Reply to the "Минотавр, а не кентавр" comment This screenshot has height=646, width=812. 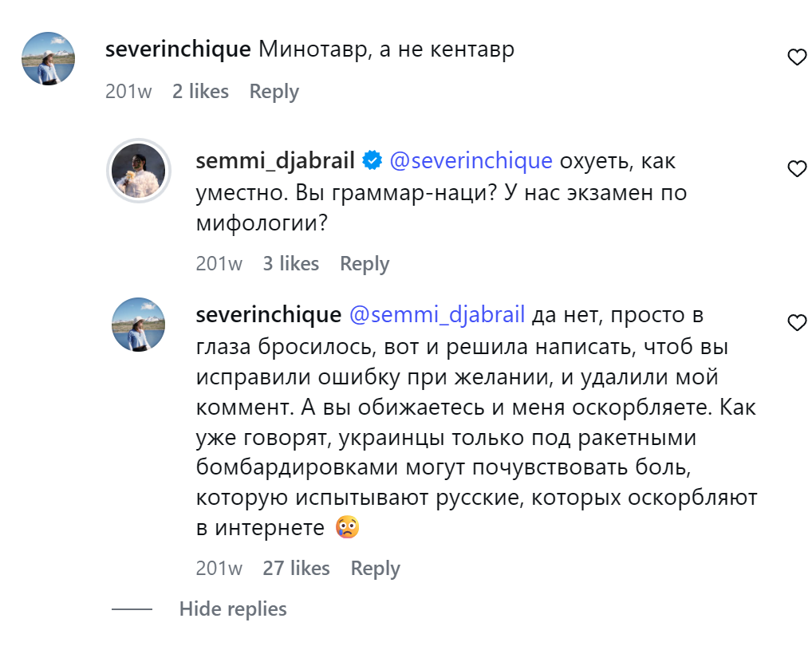pos(274,92)
